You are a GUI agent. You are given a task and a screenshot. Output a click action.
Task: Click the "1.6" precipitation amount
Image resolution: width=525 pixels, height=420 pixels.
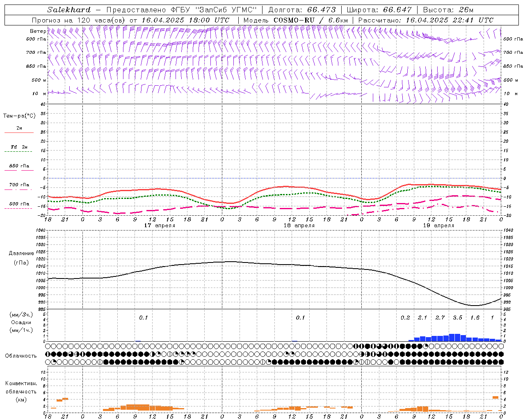point(475,317)
